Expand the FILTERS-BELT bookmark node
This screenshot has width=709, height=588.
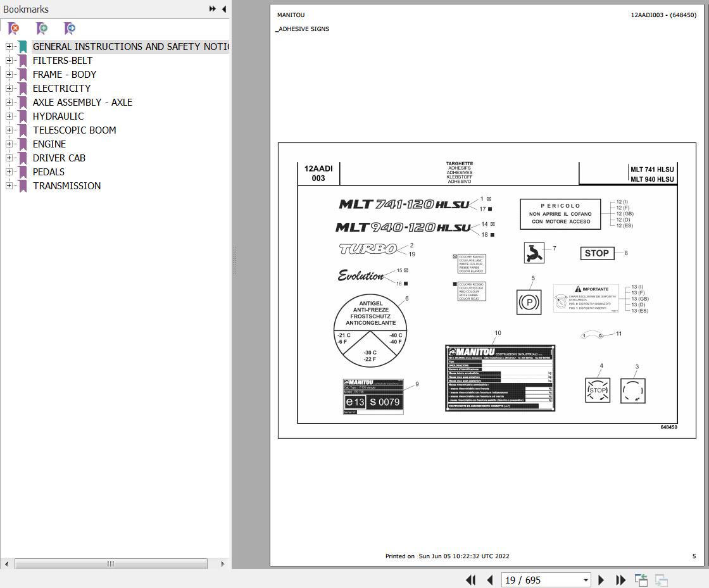9,61
